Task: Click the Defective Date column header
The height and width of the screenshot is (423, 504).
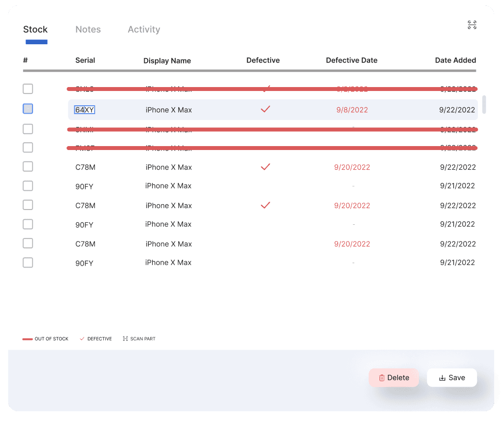Action: (351, 60)
